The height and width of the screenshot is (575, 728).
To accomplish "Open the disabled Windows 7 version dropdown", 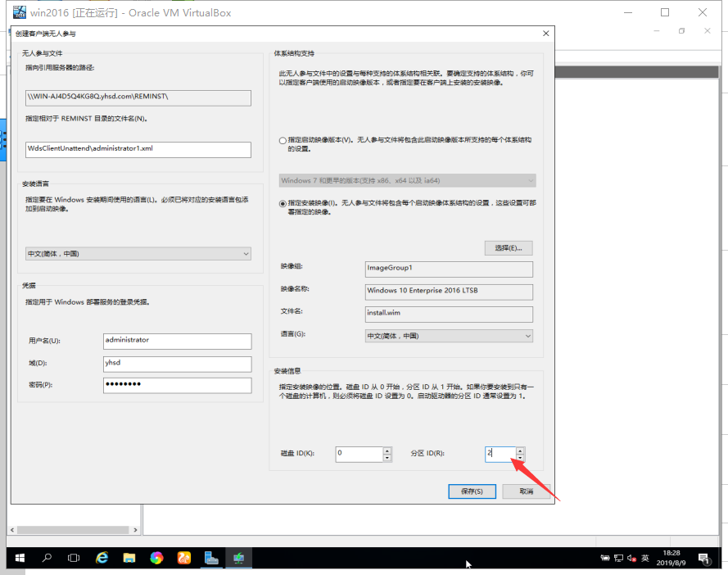I will pyautogui.click(x=407, y=180).
